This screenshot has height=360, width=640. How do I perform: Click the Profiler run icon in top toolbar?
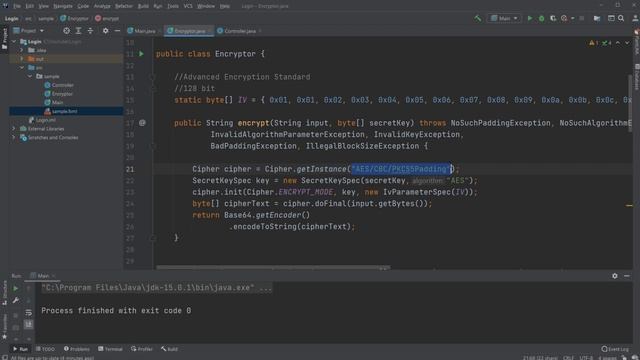564,18
